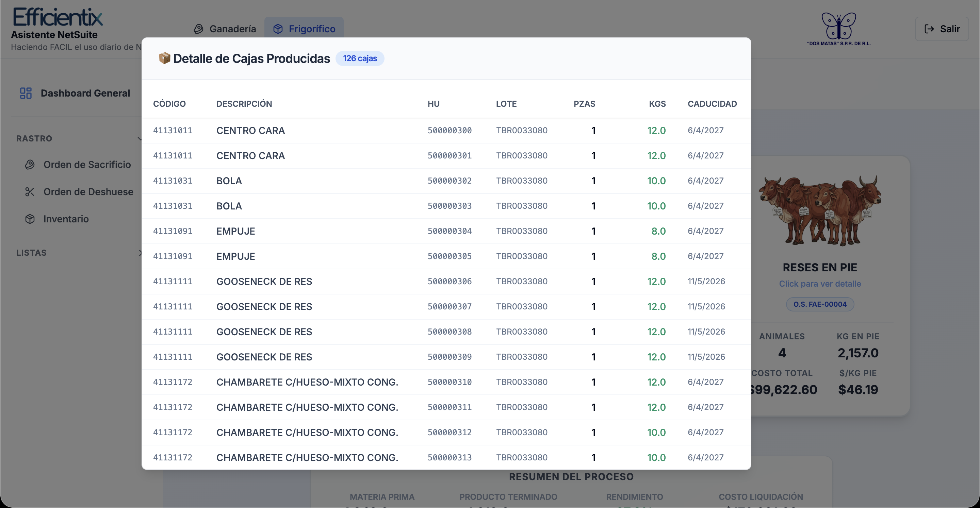Select CHAMBARETE row with HU 500000310
This screenshot has width=980, height=508.
pyautogui.click(x=446, y=382)
